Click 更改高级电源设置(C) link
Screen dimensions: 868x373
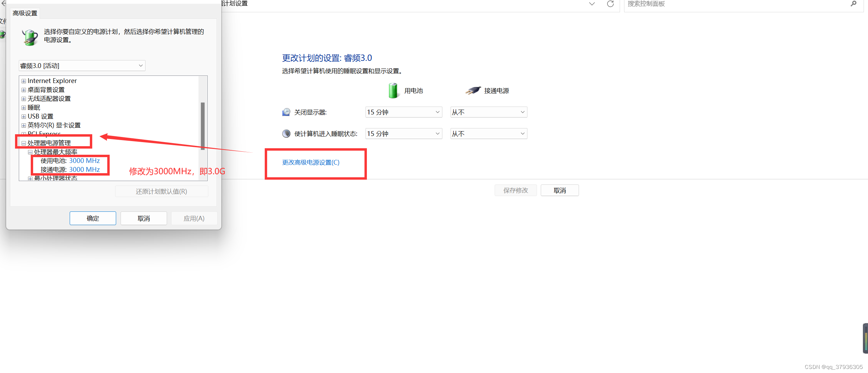click(311, 162)
